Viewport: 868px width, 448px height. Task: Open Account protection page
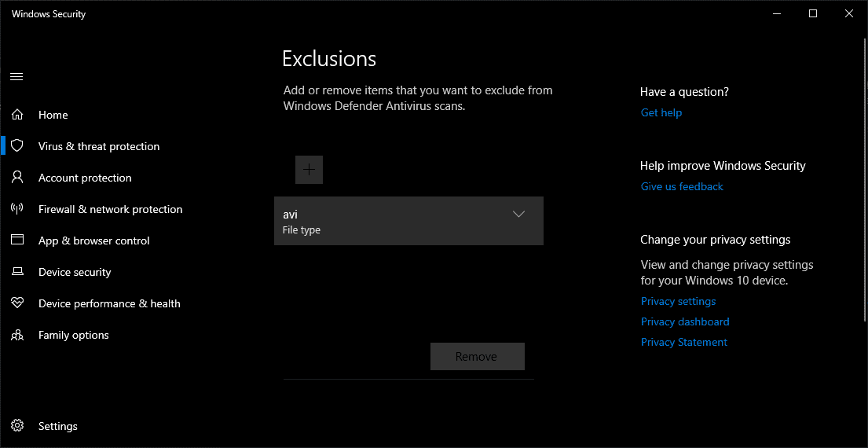coord(86,178)
